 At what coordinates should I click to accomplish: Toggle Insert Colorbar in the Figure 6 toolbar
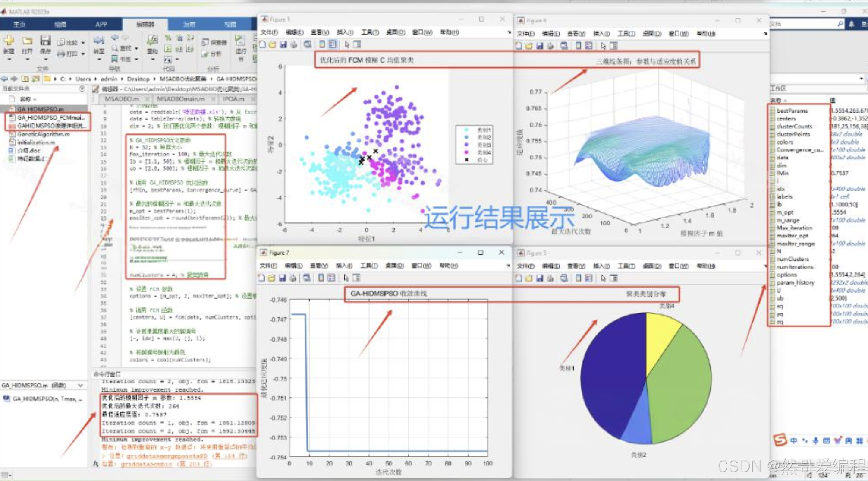click(x=579, y=46)
